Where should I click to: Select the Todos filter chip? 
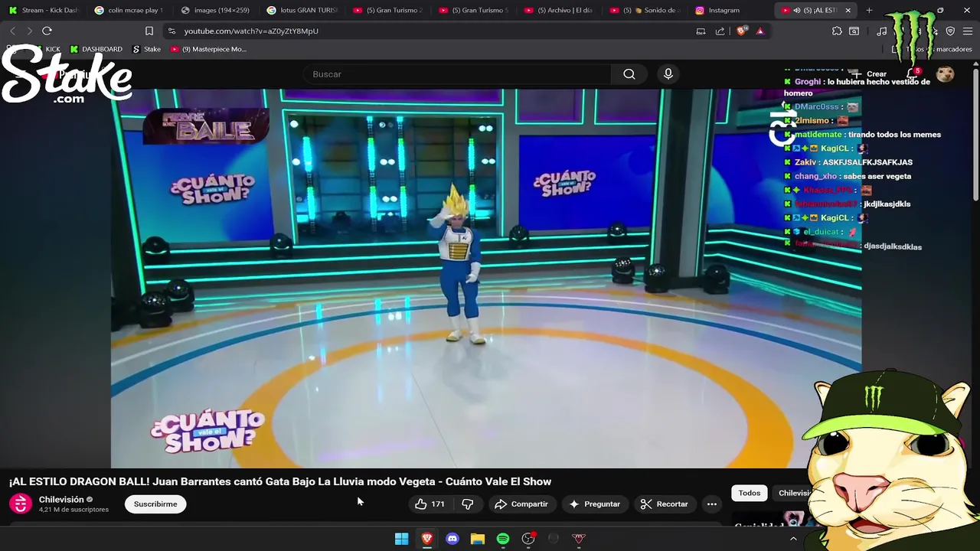tap(750, 493)
